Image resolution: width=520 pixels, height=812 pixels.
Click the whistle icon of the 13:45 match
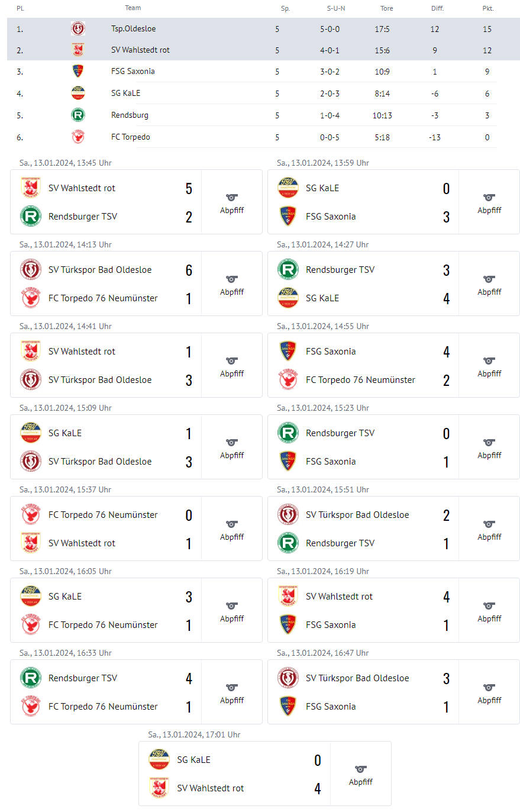[232, 198]
